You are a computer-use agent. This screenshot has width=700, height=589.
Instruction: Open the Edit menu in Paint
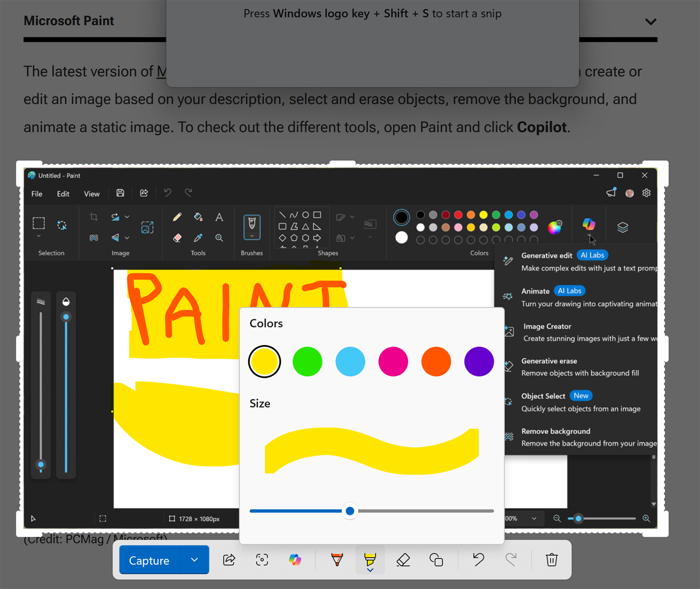point(63,194)
